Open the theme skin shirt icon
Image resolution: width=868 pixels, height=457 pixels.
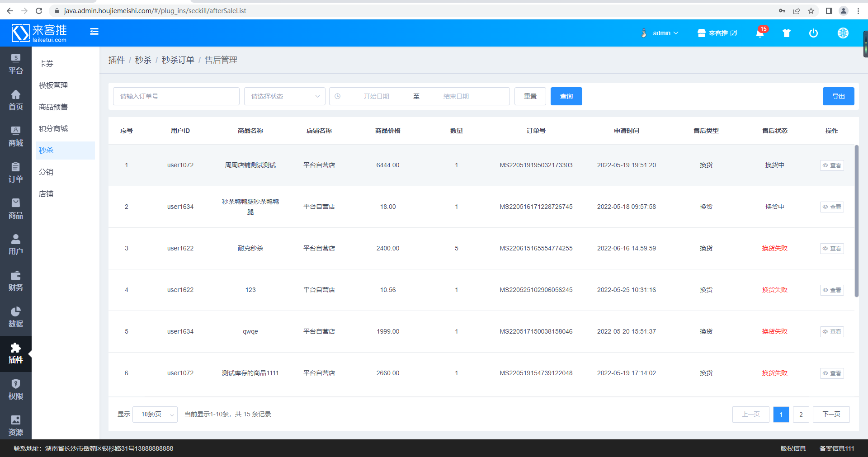787,33
